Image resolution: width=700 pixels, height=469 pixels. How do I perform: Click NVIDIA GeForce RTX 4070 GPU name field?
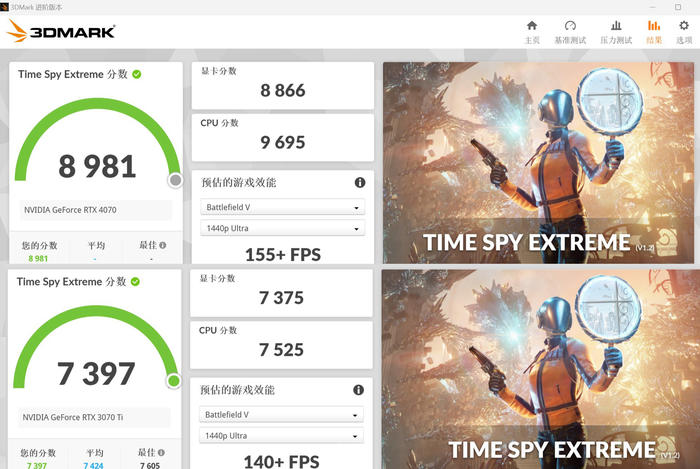point(96,210)
